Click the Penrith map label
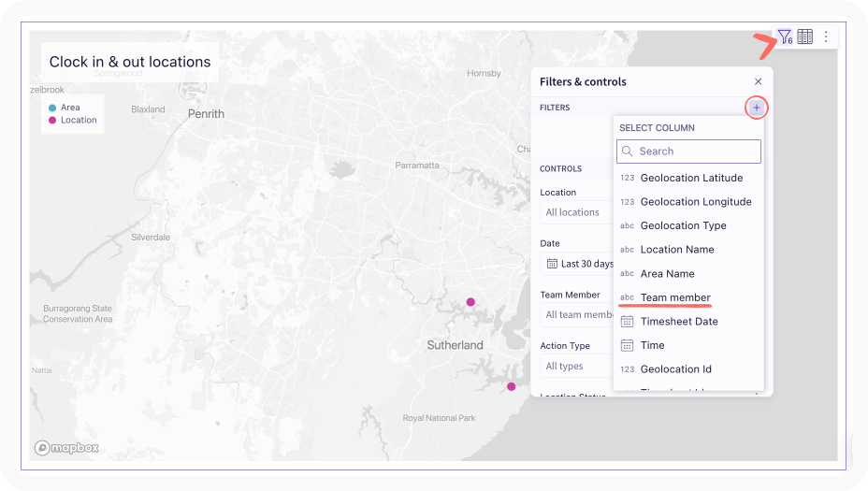The image size is (868, 491). 206,114
